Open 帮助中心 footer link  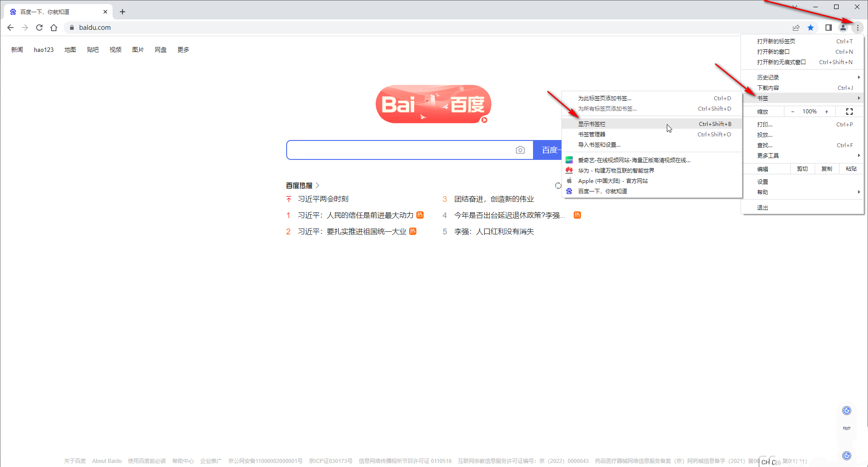183,461
